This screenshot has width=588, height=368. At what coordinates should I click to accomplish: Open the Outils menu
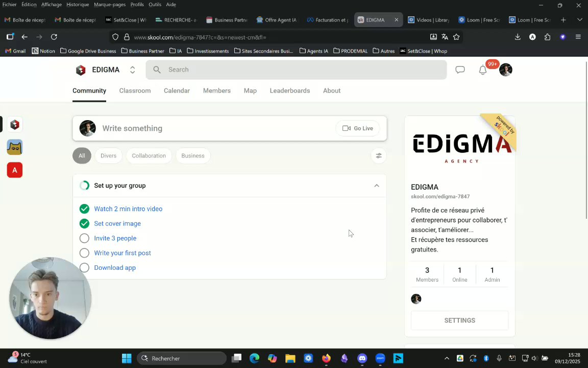[x=155, y=5]
